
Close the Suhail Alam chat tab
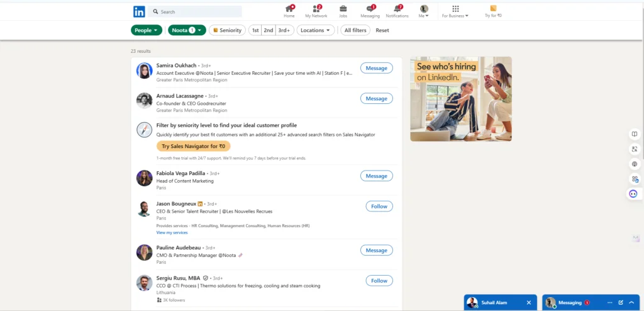(x=528, y=303)
